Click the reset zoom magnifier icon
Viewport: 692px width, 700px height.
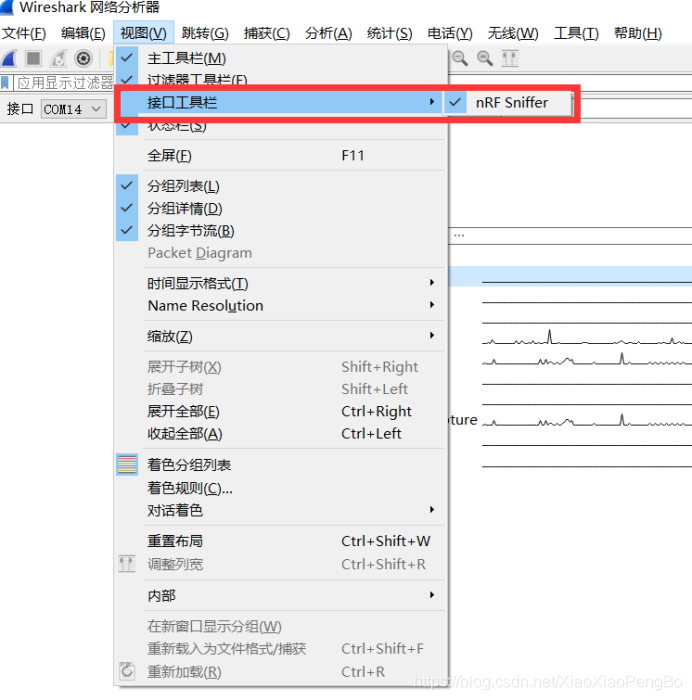point(485,58)
